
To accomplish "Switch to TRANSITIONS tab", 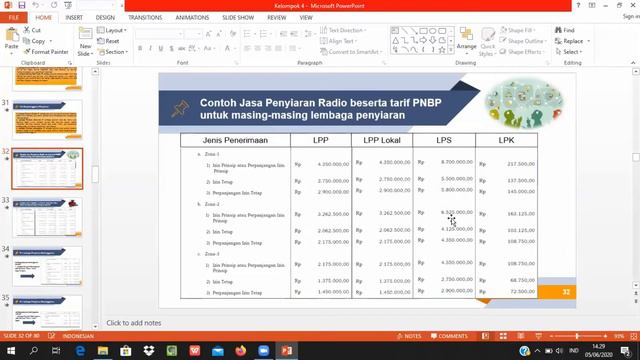I will point(145,18).
